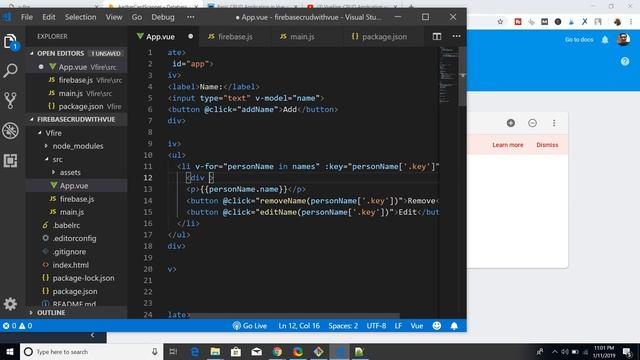This screenshot has height=360, width=640.
Task: Click Learn more link in Firebase warning
Action: coord(507,145)
